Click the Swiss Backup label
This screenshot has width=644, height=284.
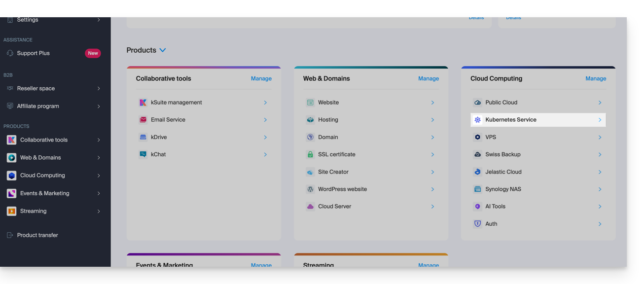(x=503, y=154)
